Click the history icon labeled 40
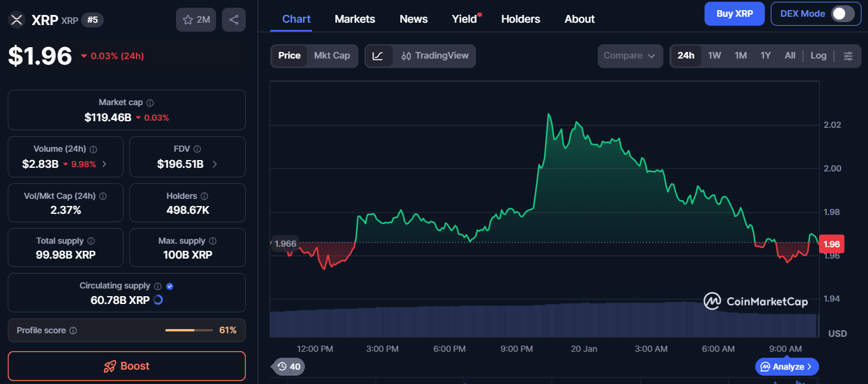 click(x=288, y=366)
